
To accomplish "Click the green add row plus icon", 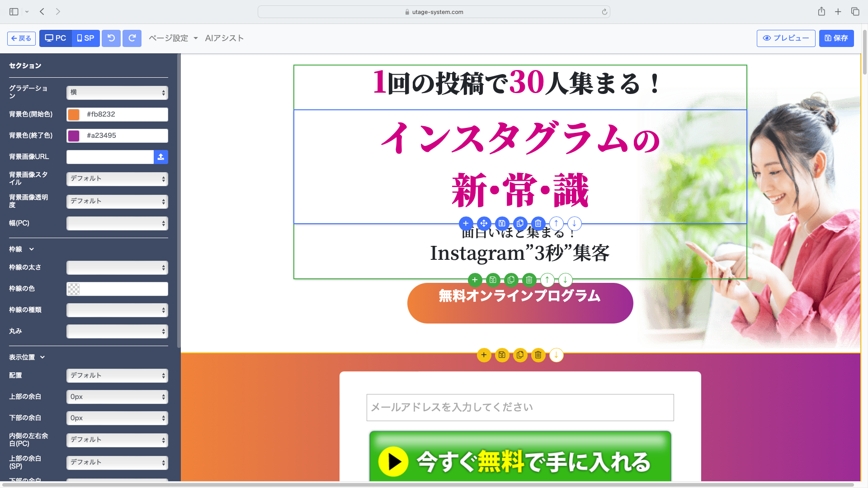I will 475,280.
